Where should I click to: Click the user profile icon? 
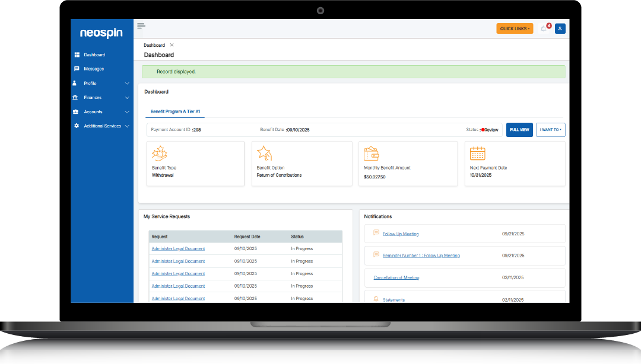click(x=560, y=28)
